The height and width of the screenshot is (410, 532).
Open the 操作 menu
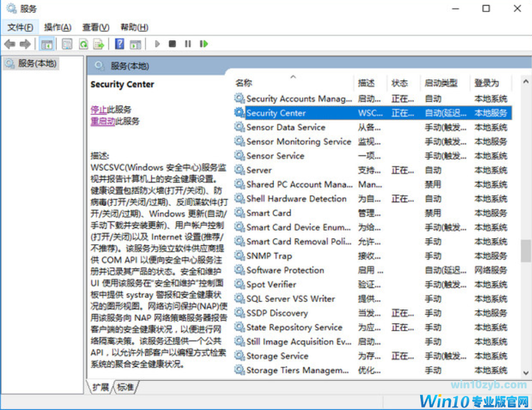pyautogui.click(x=57, y=27)
